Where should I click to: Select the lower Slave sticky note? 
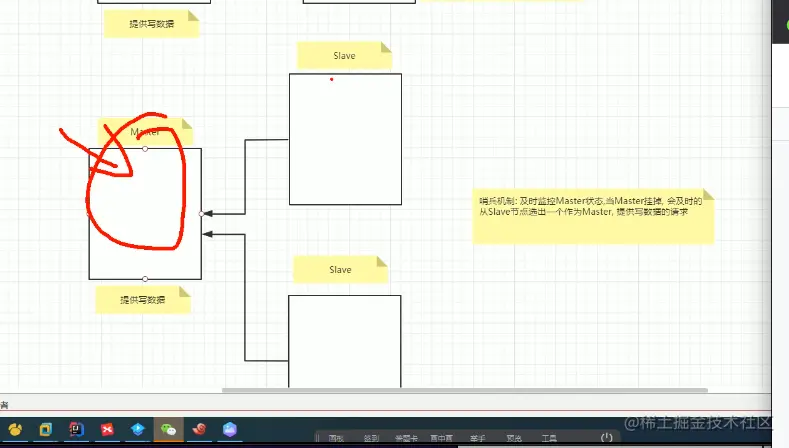coord(340,269)
